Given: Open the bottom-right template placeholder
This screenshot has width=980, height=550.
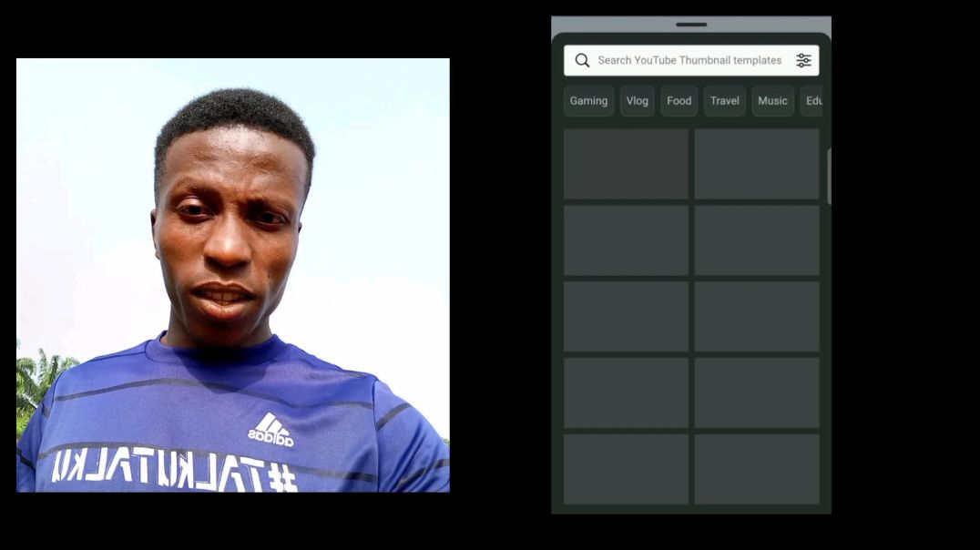Looking at the screenshot, I should point(757,468).
